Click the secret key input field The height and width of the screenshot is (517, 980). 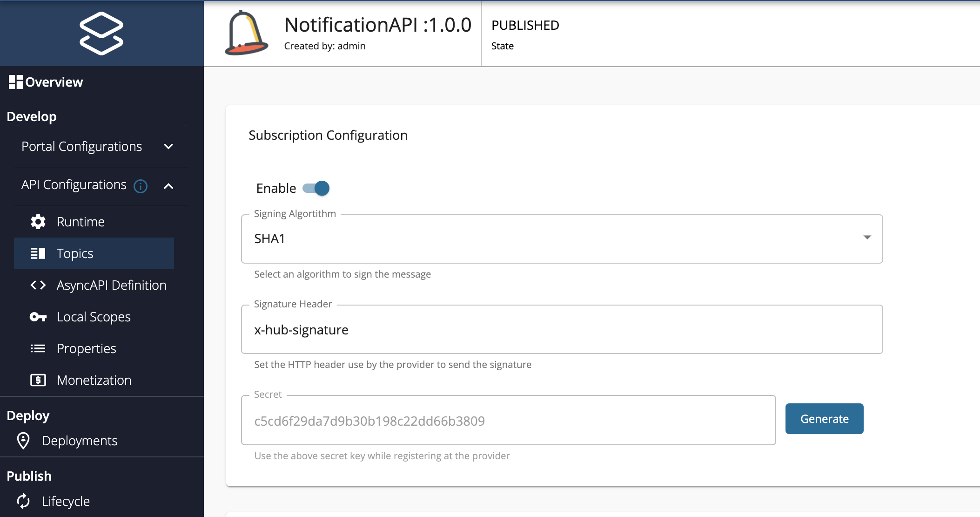tap(508, 420)
